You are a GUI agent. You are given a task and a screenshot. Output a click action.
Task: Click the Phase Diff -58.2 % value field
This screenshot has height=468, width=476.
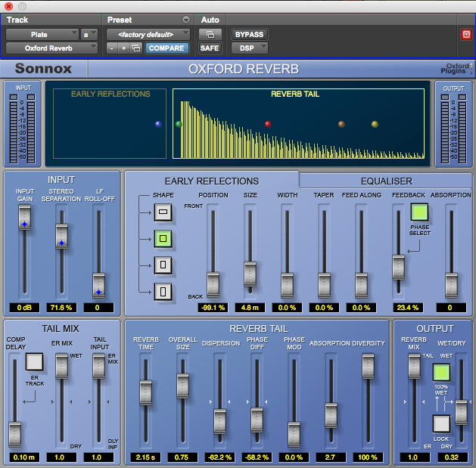coord(257,457)
